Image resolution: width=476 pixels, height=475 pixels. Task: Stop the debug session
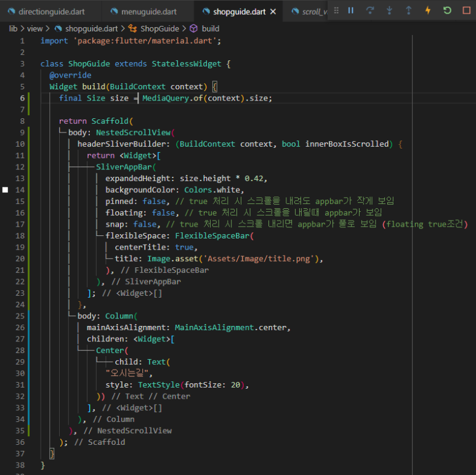tap(467, 10)
